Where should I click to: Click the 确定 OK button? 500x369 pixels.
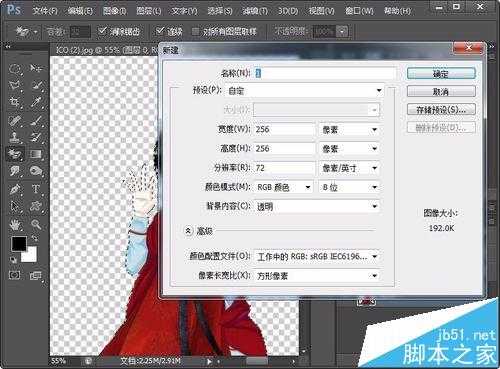click(x=441, y=73)
